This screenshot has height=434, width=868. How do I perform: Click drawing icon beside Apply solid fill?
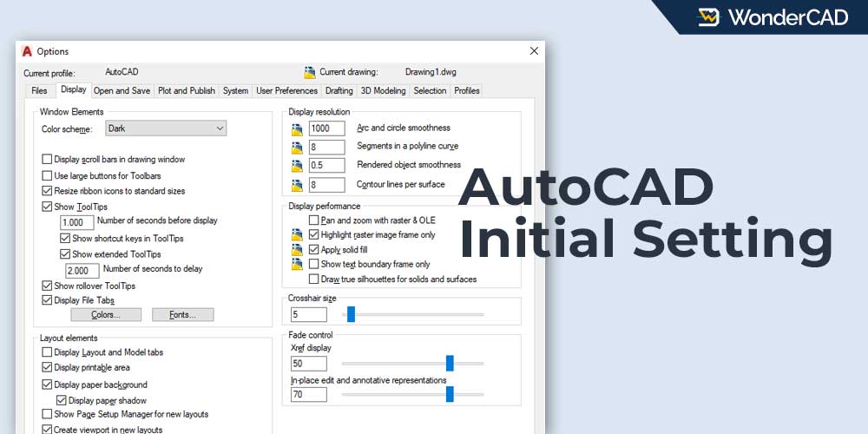297,250
